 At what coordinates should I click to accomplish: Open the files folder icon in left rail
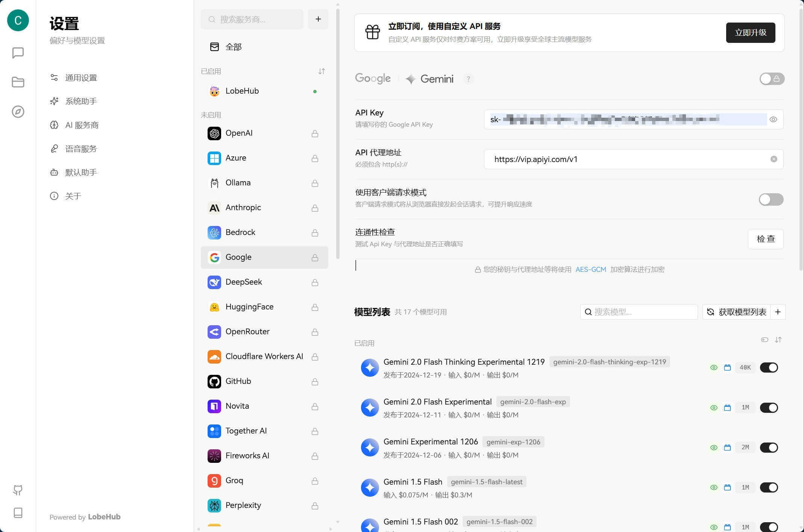click(x=18, y=82)
